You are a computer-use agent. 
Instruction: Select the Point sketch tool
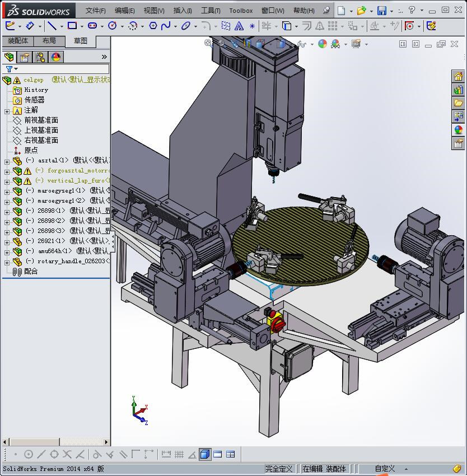252,26
